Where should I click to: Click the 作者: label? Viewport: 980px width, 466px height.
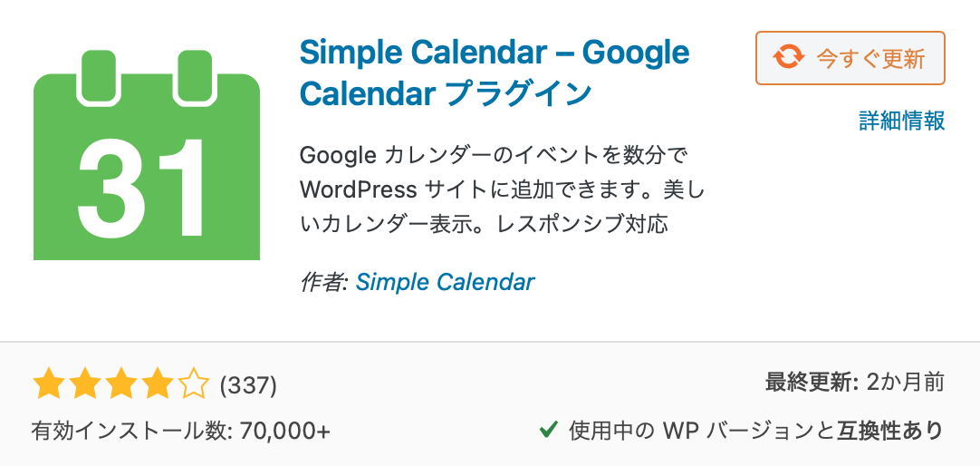point(323,282)
